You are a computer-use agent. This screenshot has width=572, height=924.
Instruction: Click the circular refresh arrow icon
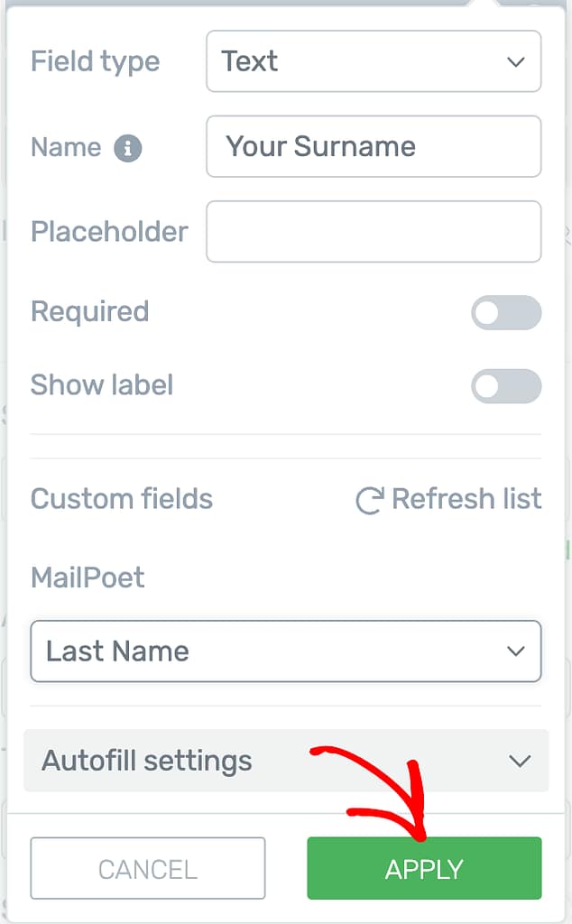[x=369, y=501]
